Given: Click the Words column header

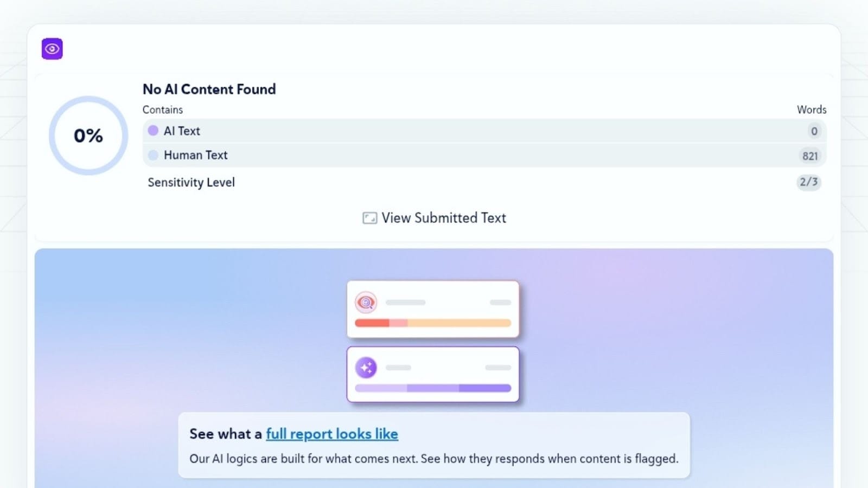Looking at the screenshot, I should (x=812, y=110).
